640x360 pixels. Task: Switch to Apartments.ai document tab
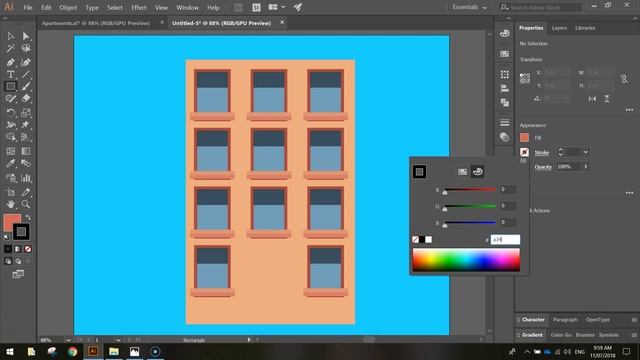coord(96,23)
